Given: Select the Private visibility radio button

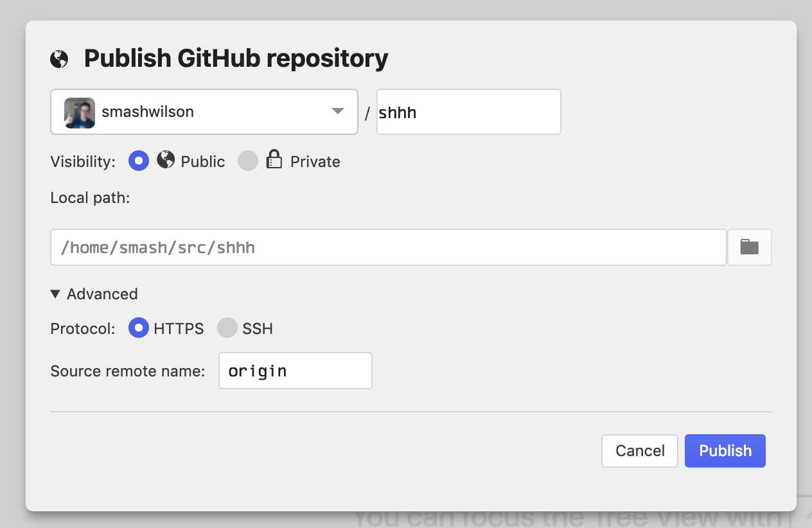Looking at the screenshot, I should point(247,161).
